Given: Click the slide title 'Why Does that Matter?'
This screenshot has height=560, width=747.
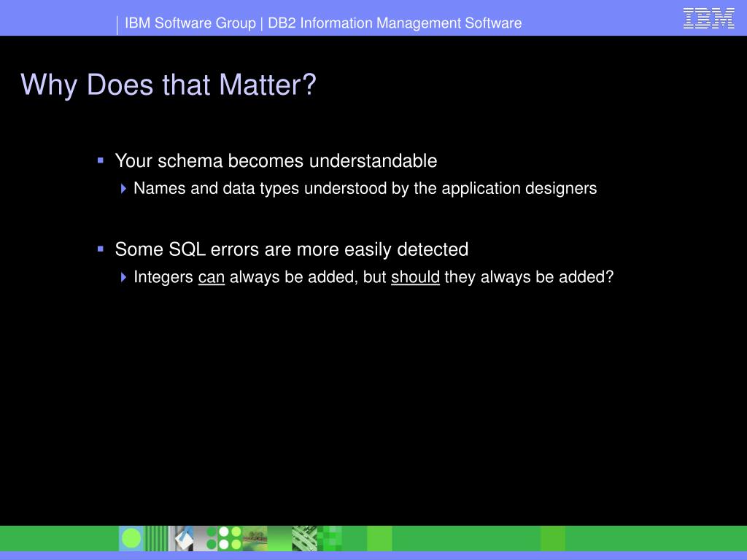Looking at the screenshot, I should [169, 85].
